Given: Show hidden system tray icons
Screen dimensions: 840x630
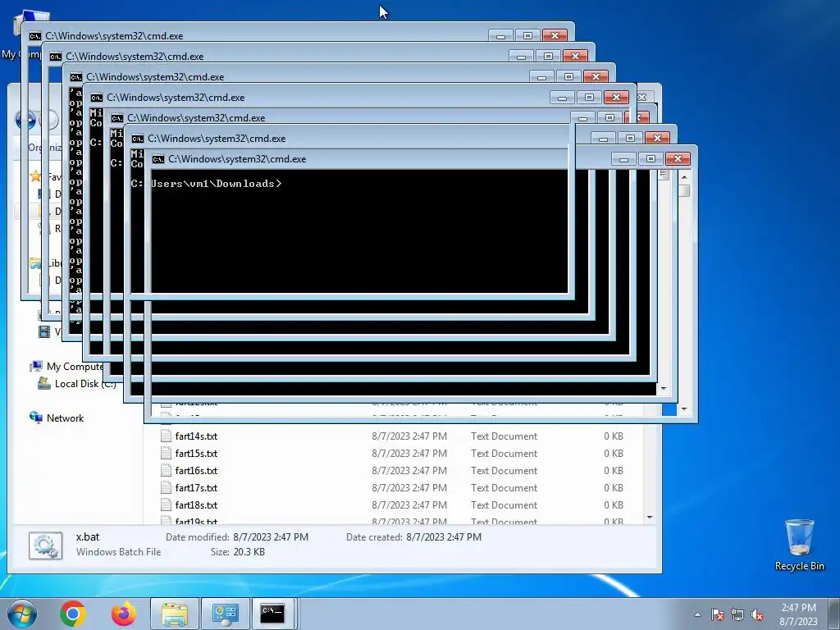Looking at the screenshot, I should point(697,614).
